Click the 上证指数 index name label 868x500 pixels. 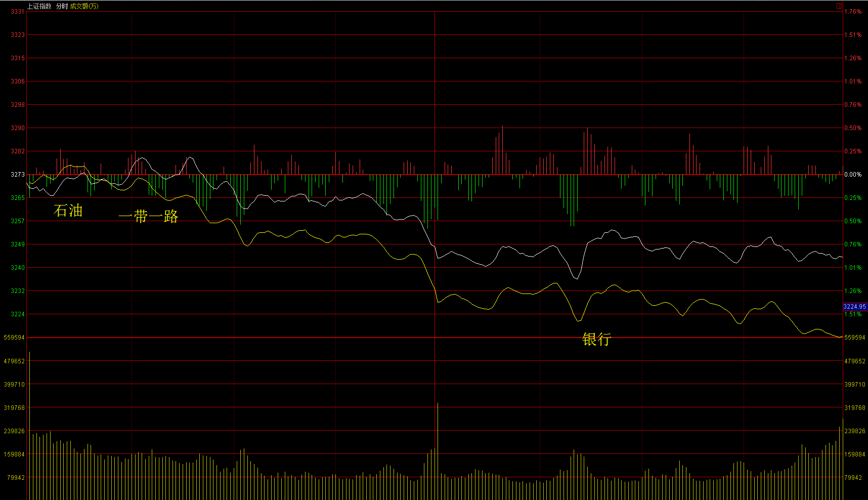[x=39, y=6]
